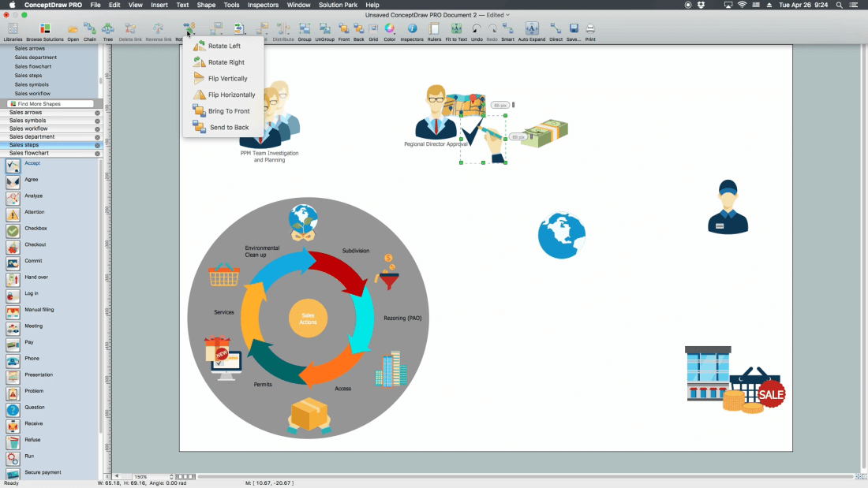Click the Auto Expand toolbar icon
Screen dimensions: 868x488
click(531, 32)
